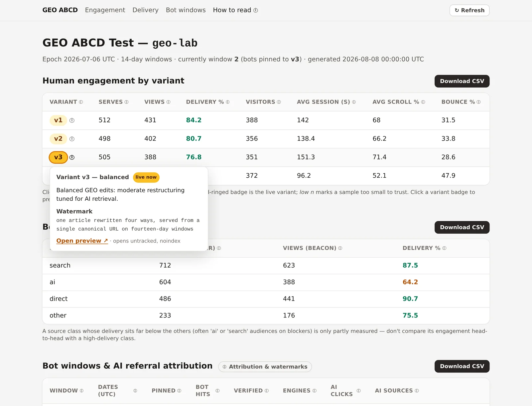Click 'Bot windows & AI referral attribution' heading
The width and height of the screenshot is (532, 406).
pyautogui.click(x=127, y=366)
